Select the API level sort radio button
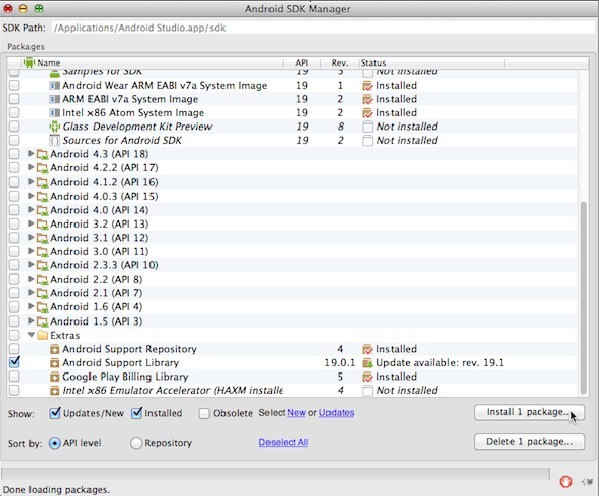Viewport: 599px width, 496px height. tap(55, 443)
